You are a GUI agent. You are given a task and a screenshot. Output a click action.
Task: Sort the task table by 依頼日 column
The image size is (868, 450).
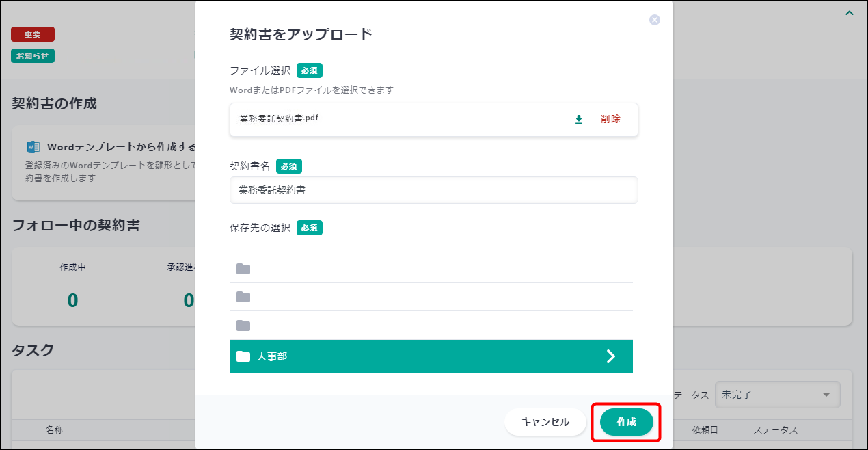[x=705, y=430]
